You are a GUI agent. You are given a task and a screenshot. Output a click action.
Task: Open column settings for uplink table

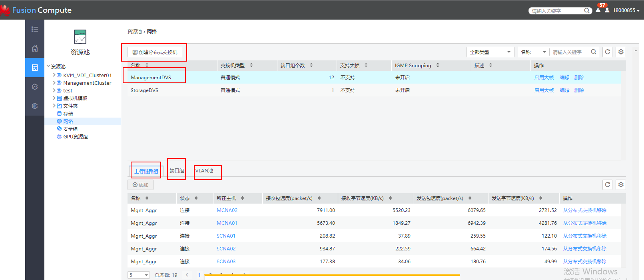pos(621,185)
